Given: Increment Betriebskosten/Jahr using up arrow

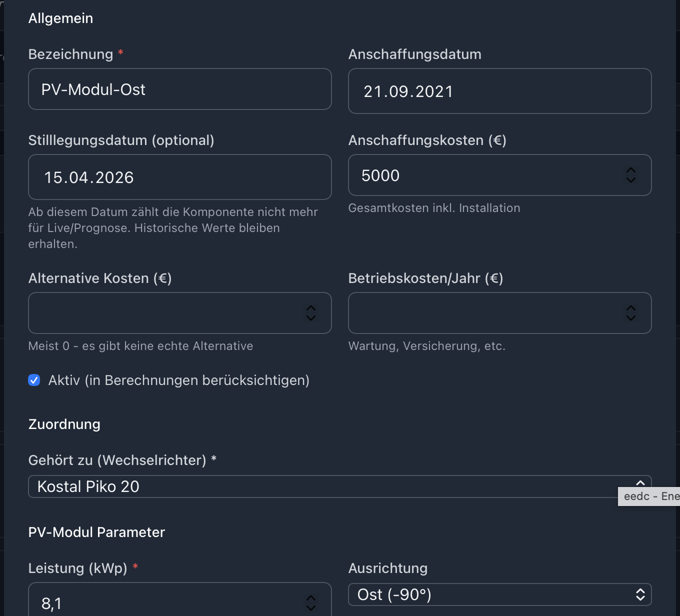Looking at the screenshot, I should [631, 308].
